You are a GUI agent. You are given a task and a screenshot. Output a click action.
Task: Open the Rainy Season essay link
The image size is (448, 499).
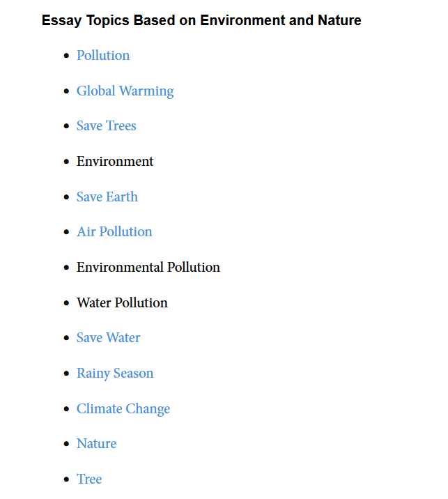coord(115,374)
